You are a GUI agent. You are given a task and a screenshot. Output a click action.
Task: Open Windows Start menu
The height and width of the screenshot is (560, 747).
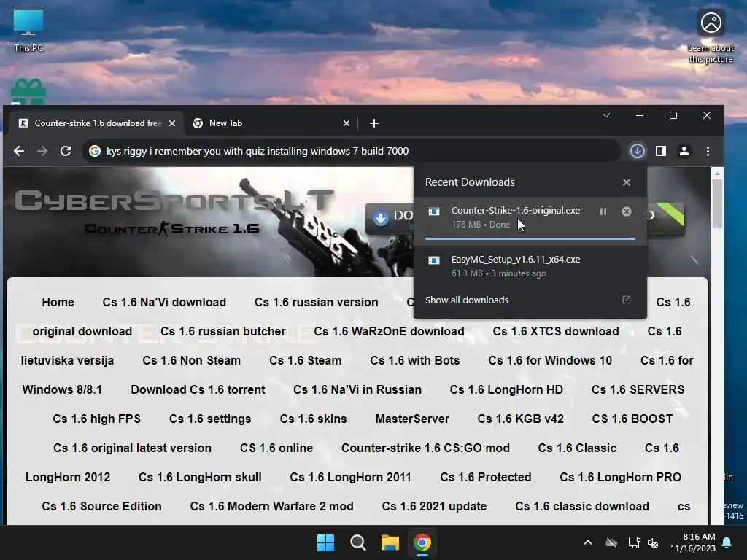click(326, 542)
